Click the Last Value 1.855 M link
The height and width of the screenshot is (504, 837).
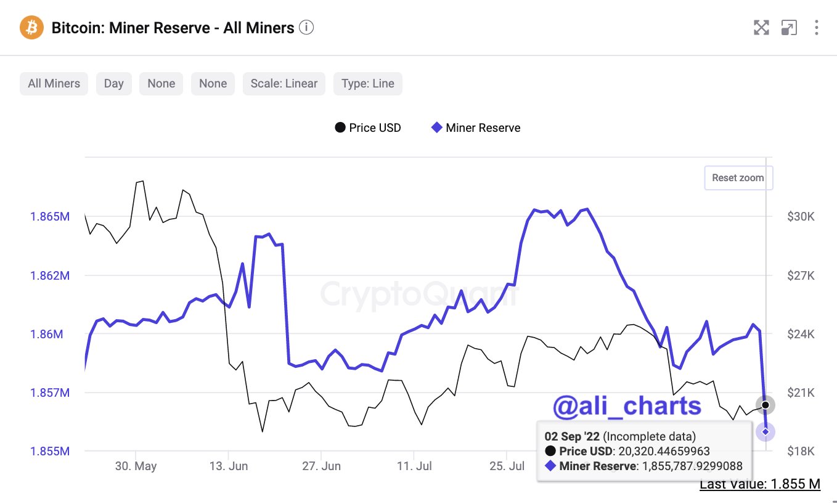pyautogui.click(x=760, y=484)
